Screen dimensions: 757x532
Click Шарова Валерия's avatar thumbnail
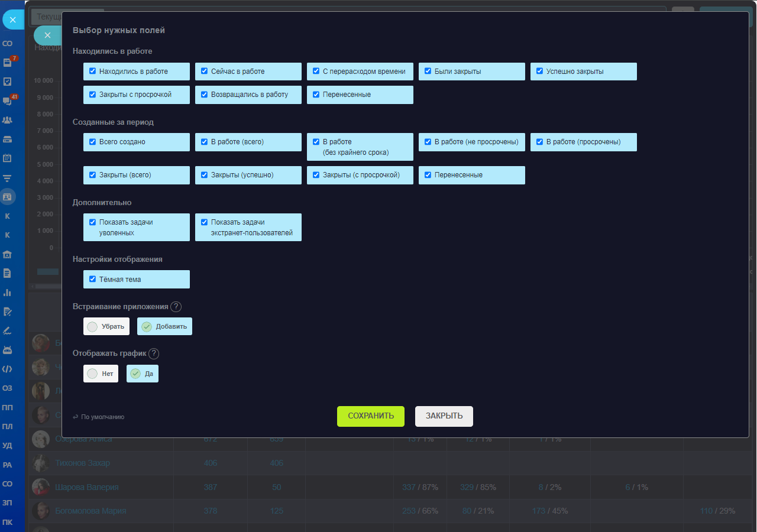(x=41, y=486)
